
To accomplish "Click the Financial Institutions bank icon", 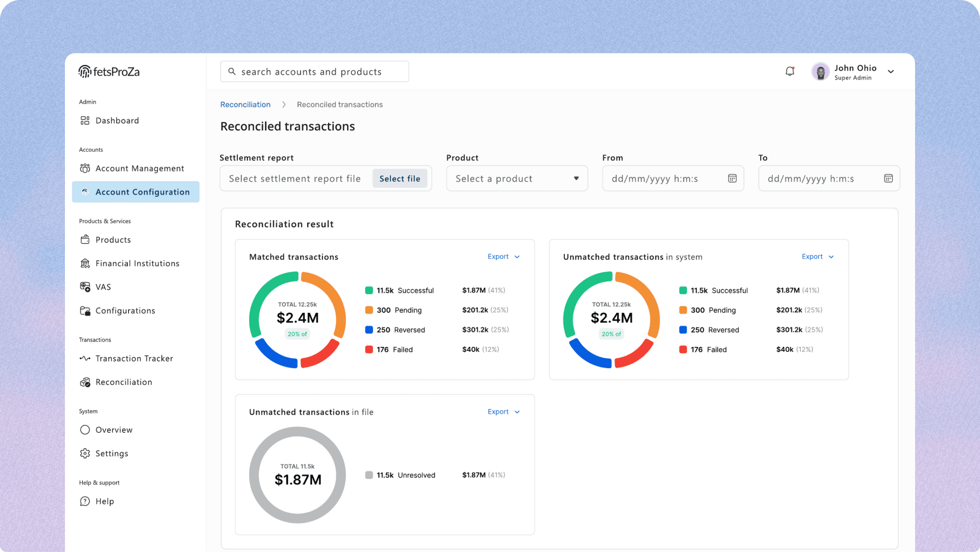I will coord(85,263).
